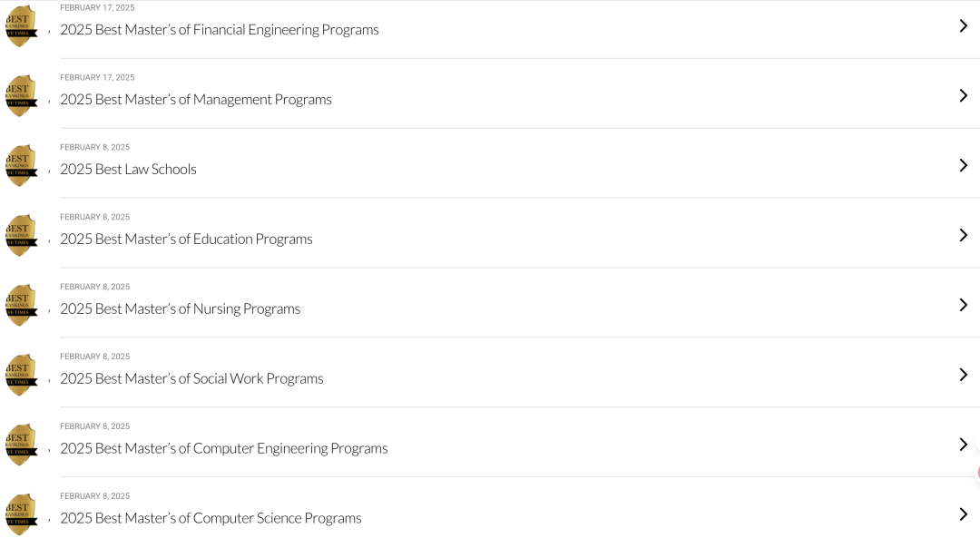Click the chevron on Management Programs row
980x538 pixels.
[963, 95]
